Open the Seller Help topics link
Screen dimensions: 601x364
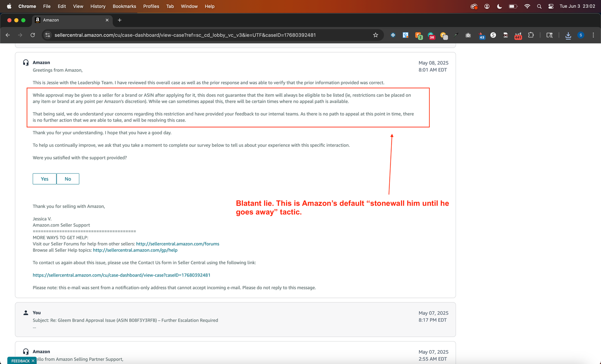pos(135,250)
